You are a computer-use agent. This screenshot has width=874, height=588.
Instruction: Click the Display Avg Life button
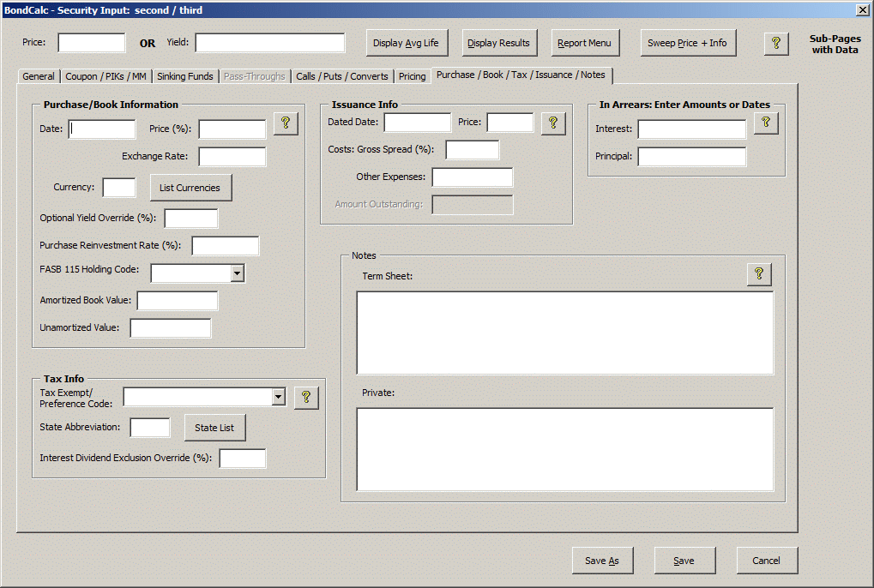[406, 43]
